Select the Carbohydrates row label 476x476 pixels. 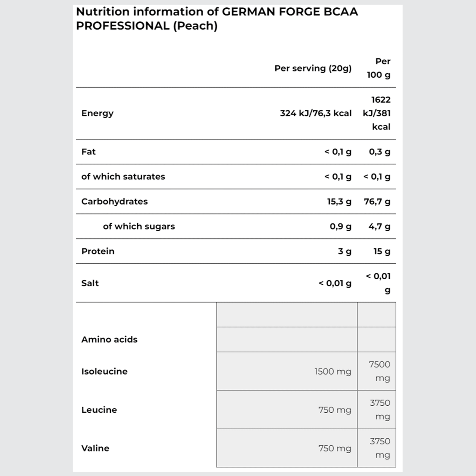[115, 202]
